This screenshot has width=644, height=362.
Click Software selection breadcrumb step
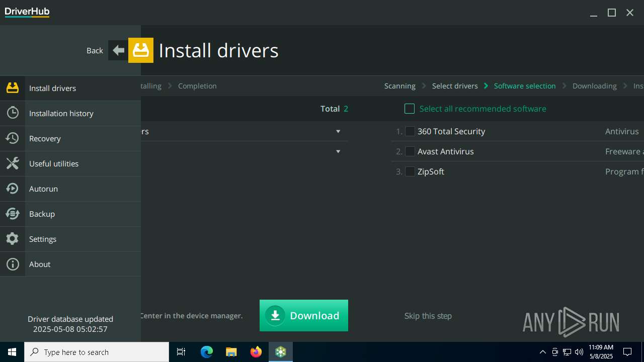click(525, 86)
